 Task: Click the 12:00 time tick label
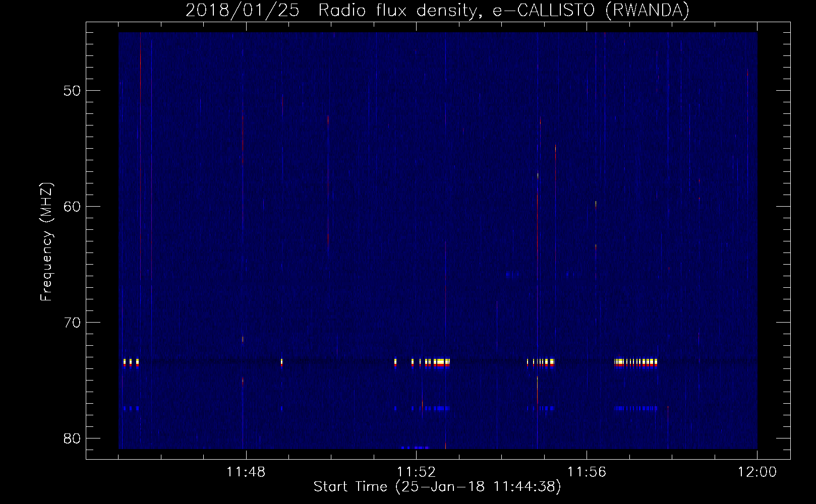point(757,472)
